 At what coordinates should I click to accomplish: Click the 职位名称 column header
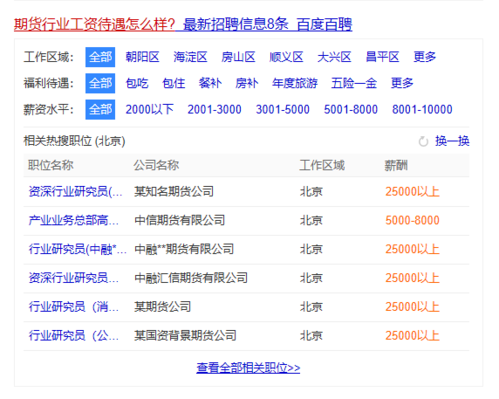point(51,165)
